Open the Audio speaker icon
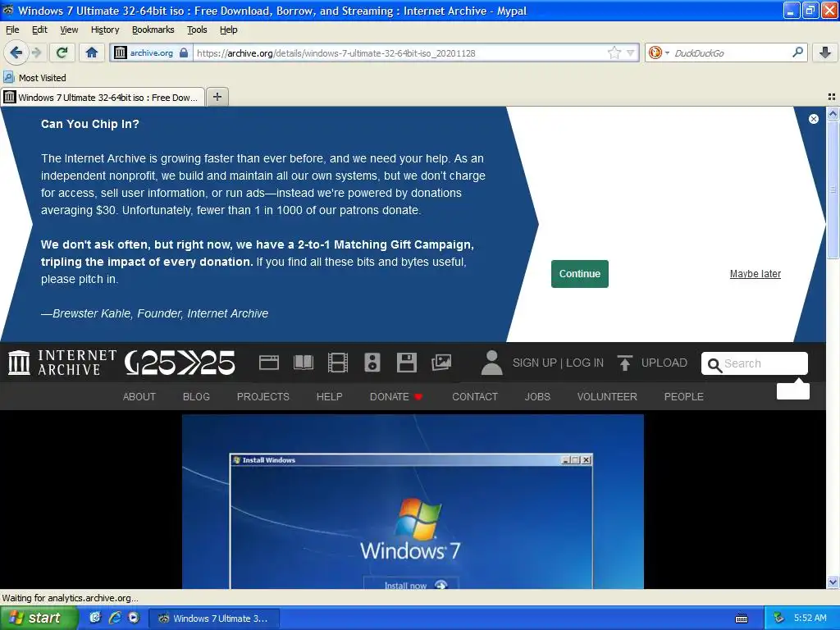The height and width of the screenshot is (630, 840). tap(372, 363)
